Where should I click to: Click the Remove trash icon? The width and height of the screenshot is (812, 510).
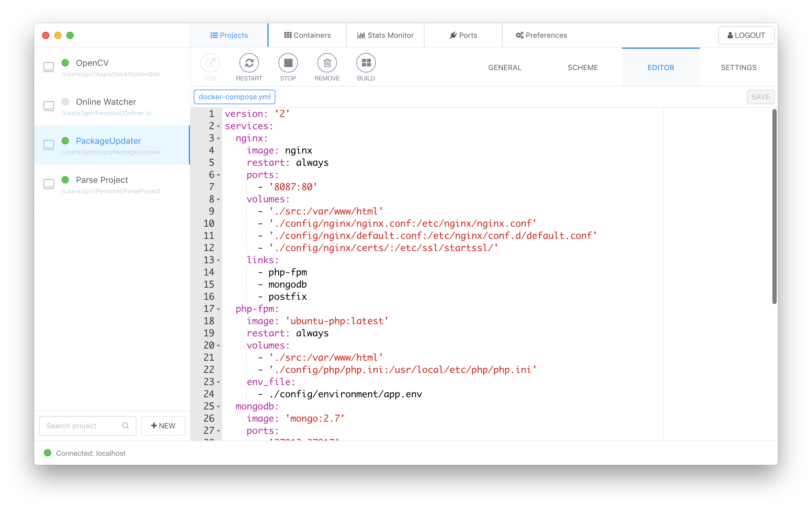327,63
